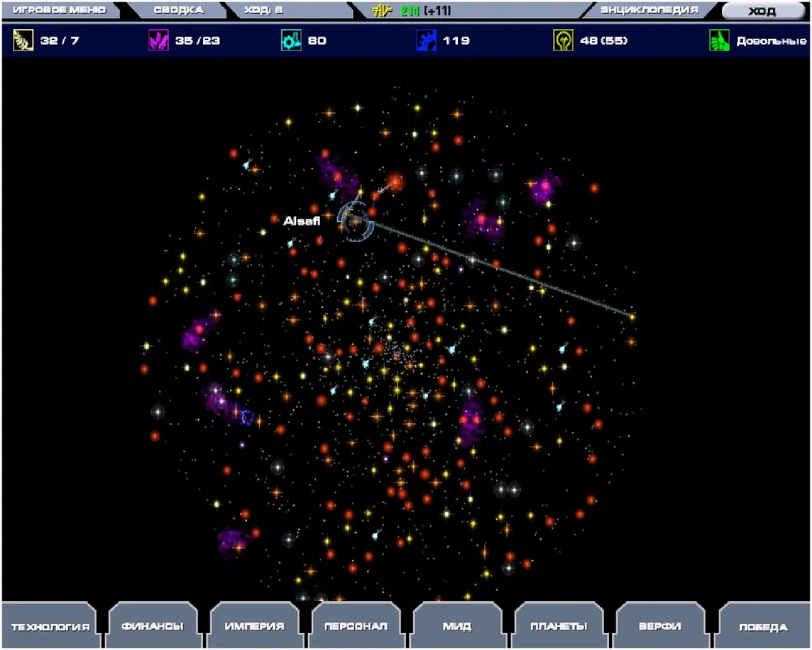Open the Победа victory screen

(x=762, y=626)
